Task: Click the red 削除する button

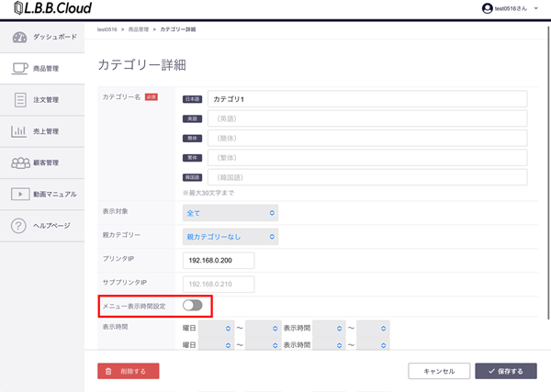Action: pos(128,371)
